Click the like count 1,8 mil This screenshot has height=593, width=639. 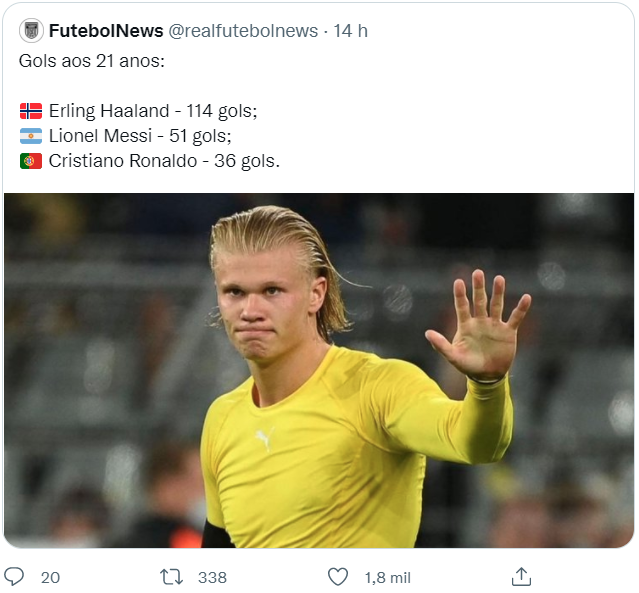tap(387, 577)
